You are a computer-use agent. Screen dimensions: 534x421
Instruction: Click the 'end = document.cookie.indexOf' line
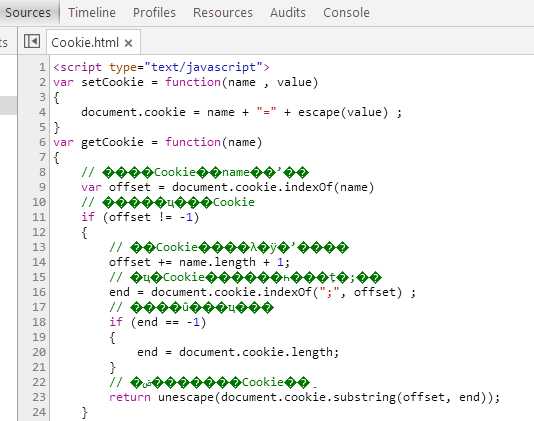tap(263, 292)
